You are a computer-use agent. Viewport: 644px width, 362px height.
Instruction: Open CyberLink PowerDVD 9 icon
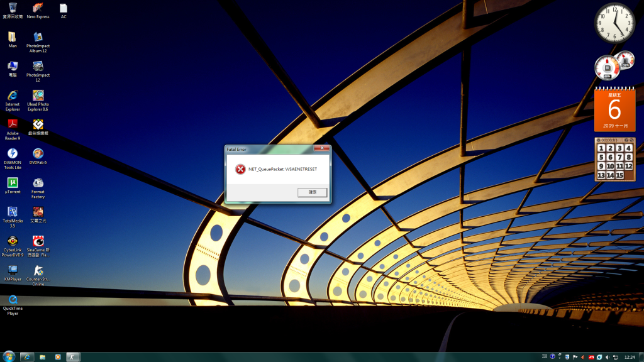(x=13, y=241)
